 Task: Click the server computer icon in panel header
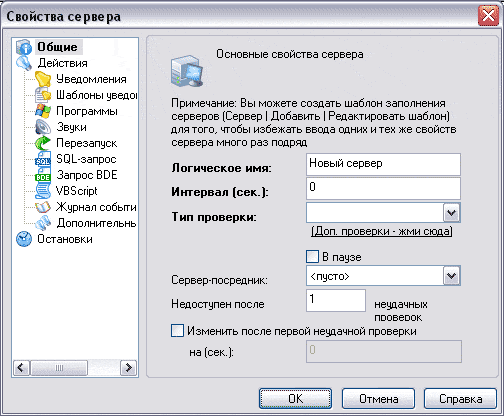click(x=187, y=71)
